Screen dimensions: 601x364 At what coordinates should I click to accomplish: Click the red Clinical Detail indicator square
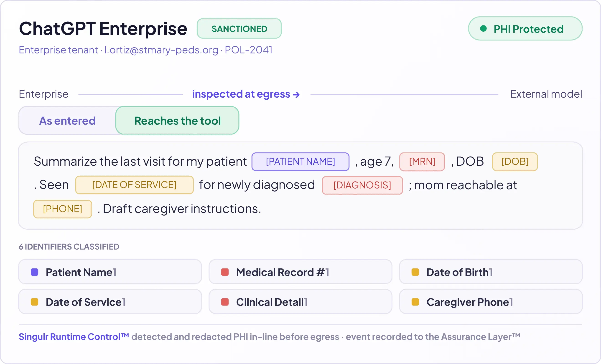225,302
